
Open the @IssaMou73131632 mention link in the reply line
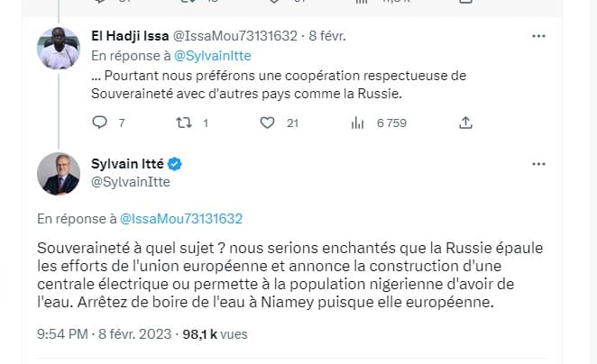(x=180, y=219)
